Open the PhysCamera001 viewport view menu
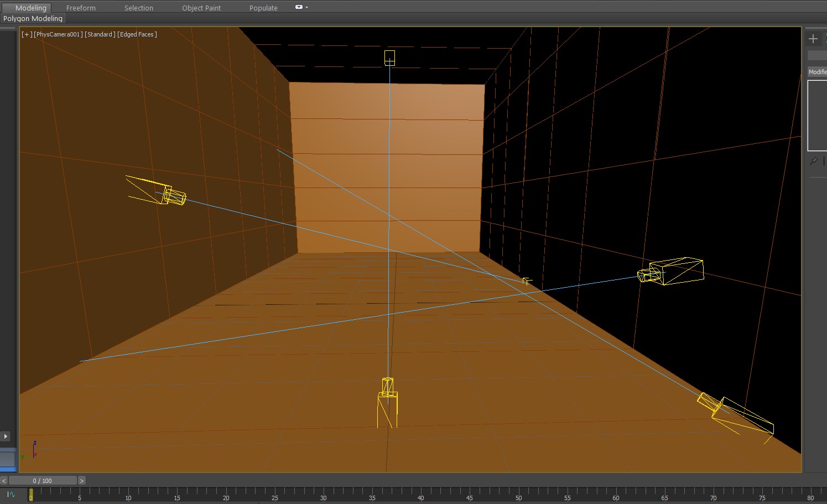This screenshot has width=827, height=504. [59, 34]
